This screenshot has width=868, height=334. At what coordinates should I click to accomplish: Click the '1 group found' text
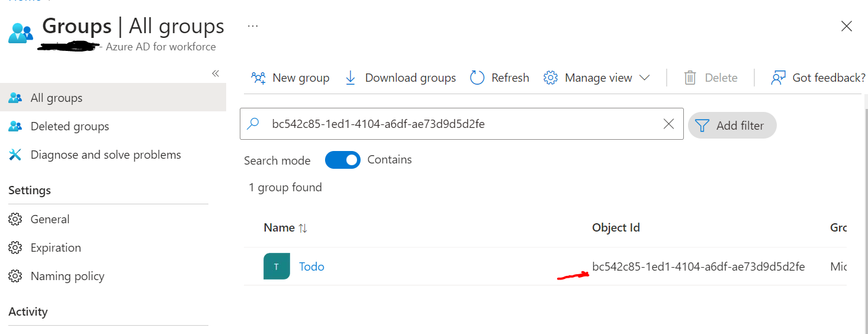[x=285, y=188]
